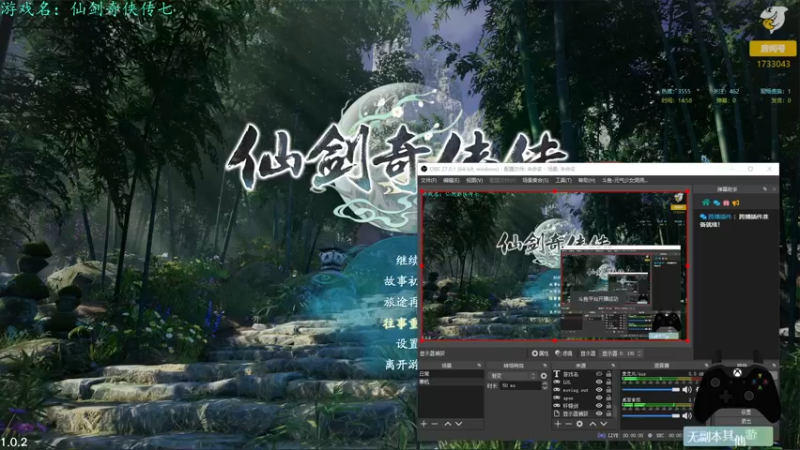Remove selected scene with minus icon
The image size is (800, 450).
(x=435, y=424)
